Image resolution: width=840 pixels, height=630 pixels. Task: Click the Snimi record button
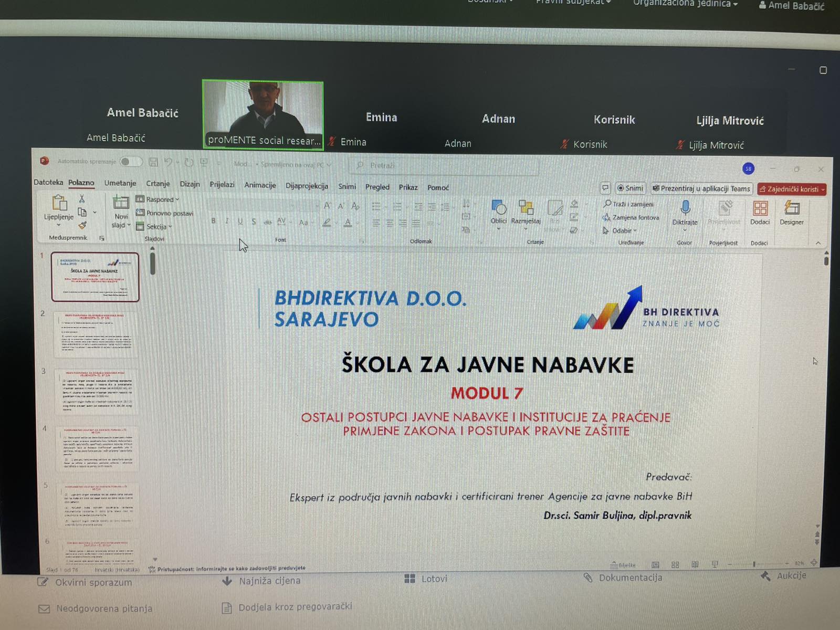click(x=630, y=188)
